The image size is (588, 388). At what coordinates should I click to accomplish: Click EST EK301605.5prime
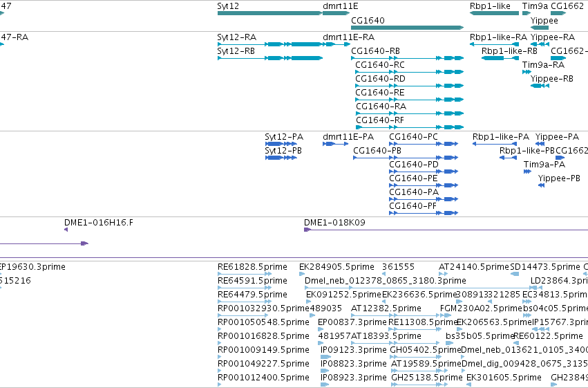click(x=468, y=385)
